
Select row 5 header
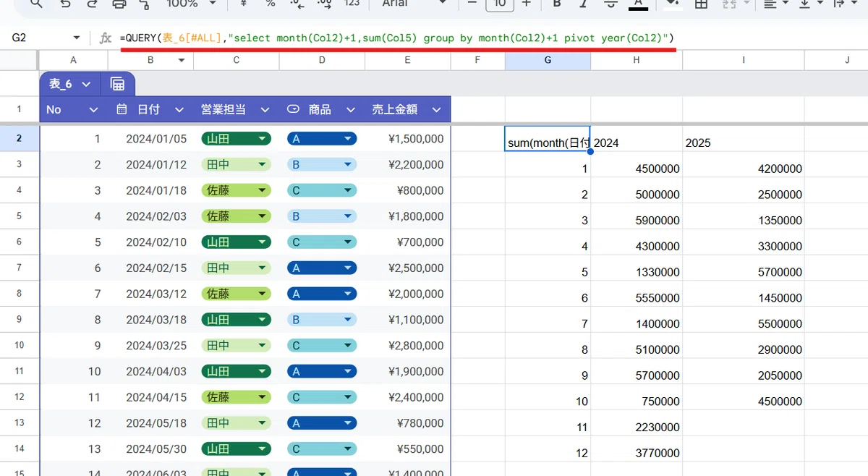click(20, 216)
